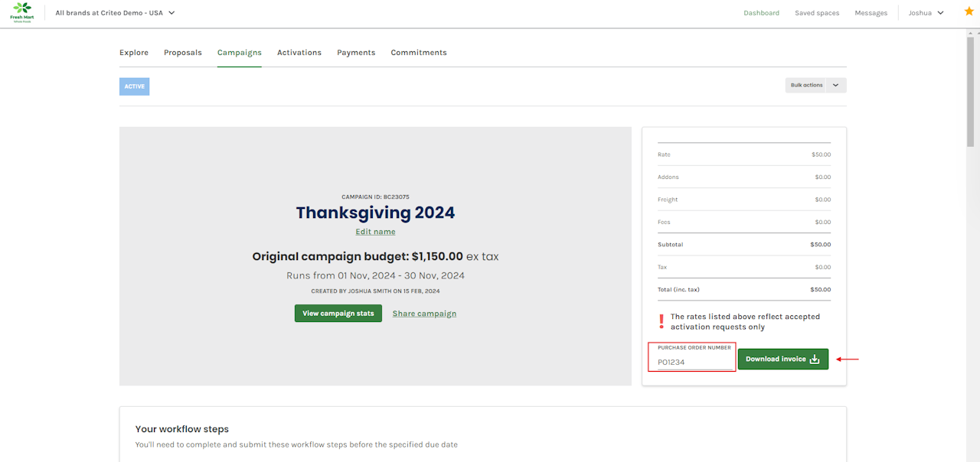Select the Payments tab

(356, 53)
